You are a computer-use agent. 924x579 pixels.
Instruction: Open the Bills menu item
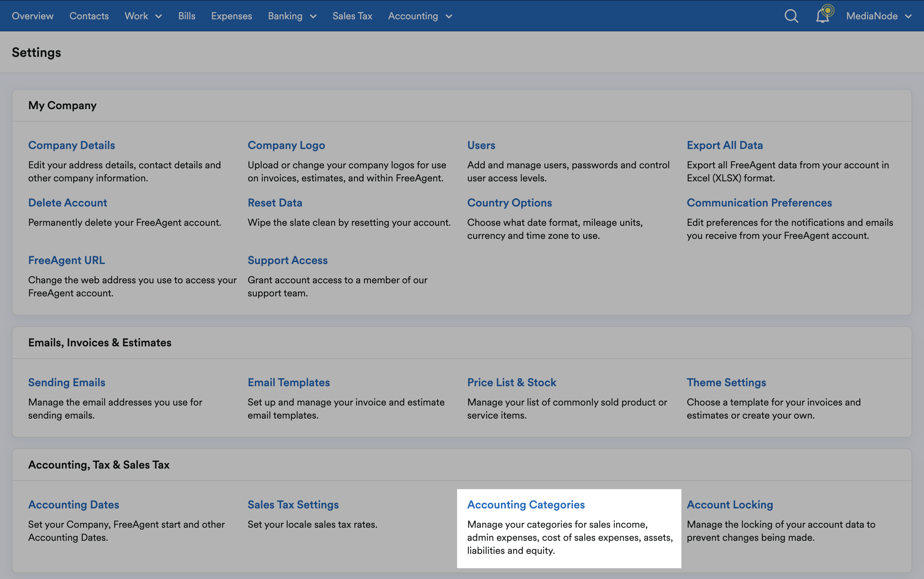click(187, 16)
